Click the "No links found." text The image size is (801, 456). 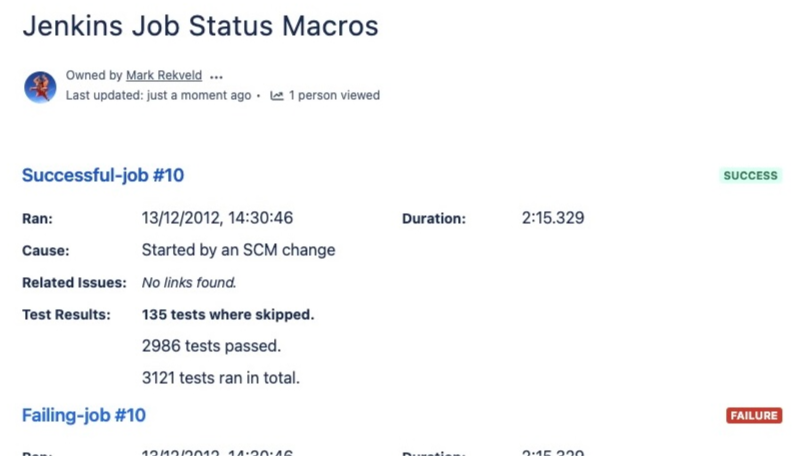[189, 283]
